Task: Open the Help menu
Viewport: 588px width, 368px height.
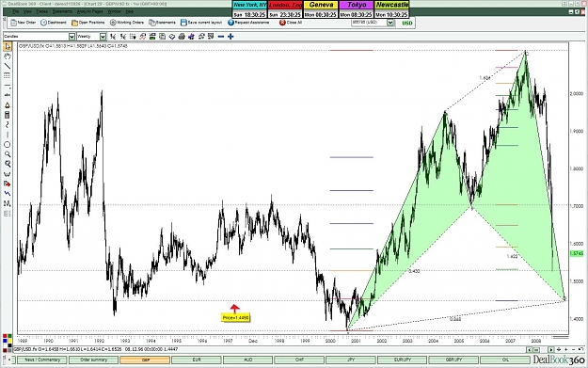Action: (x=130, y=11)
